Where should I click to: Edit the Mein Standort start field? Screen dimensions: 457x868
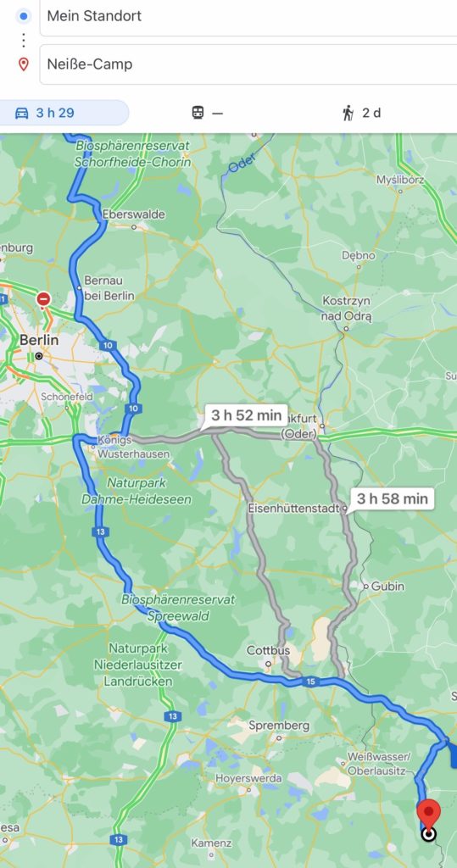(248, 17)
